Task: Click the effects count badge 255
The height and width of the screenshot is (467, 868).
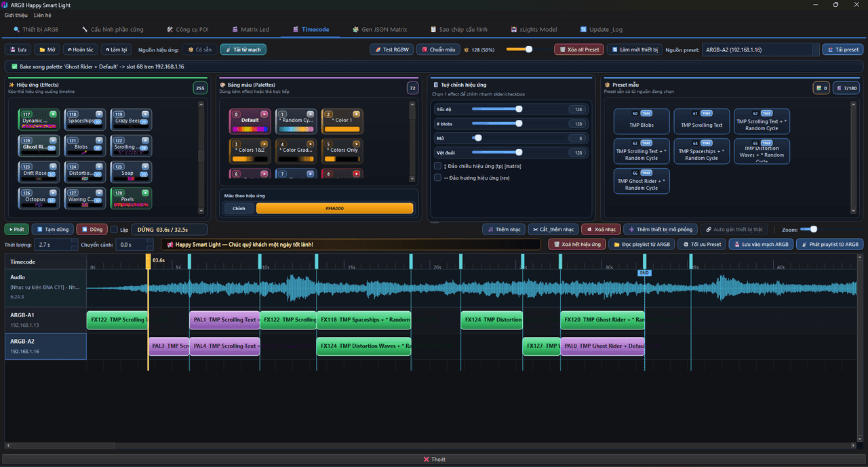Action: pyautogui.click(x=199, y=88)
